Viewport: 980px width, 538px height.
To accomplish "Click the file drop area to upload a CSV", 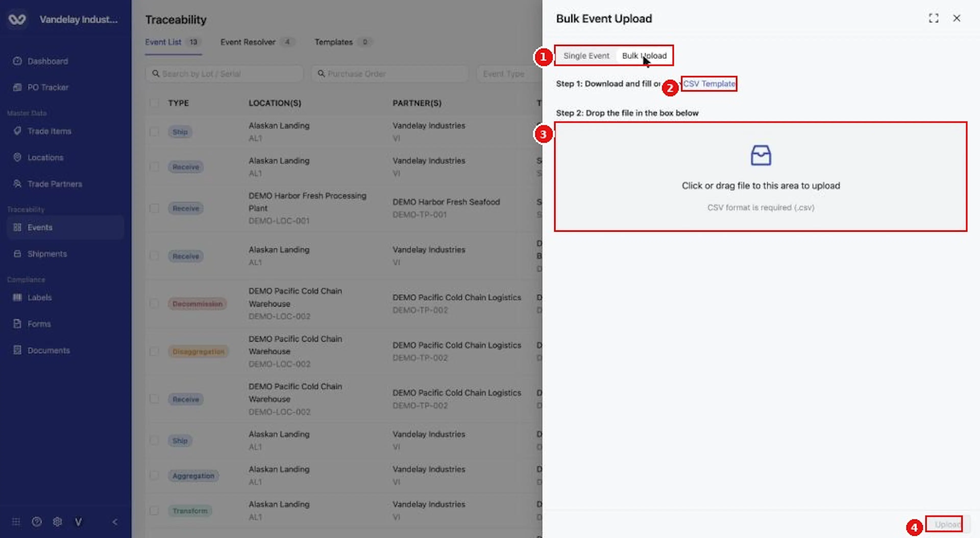I will 761,177.
